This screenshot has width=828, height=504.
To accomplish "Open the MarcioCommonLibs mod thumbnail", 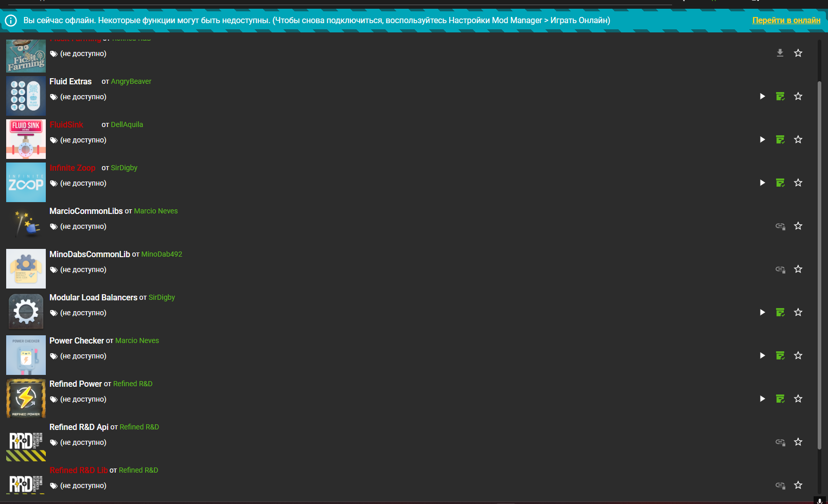I will (x=26, y=225).
